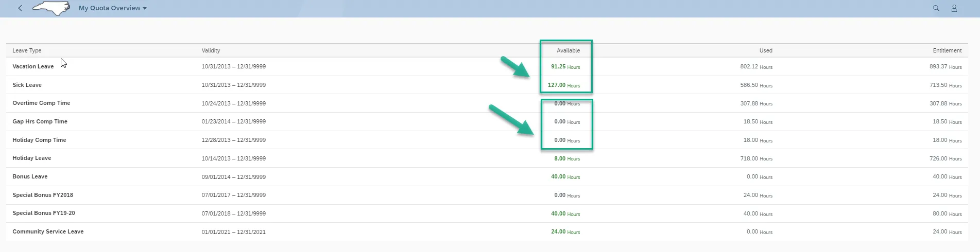Screen dimensions: 980x252
Task: Select the Vacation Leave row
Action: click(x=33, y=66)
